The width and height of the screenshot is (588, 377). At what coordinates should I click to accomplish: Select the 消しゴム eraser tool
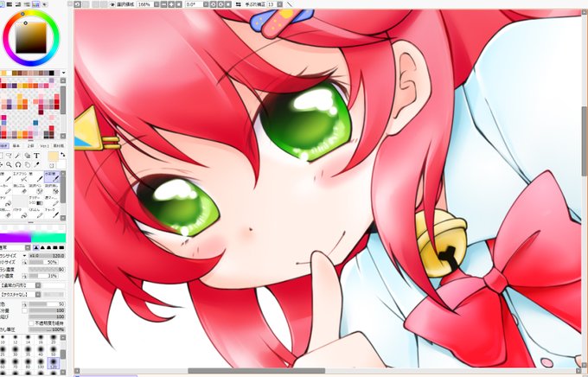pyautogui.click(x=21, y=188)
